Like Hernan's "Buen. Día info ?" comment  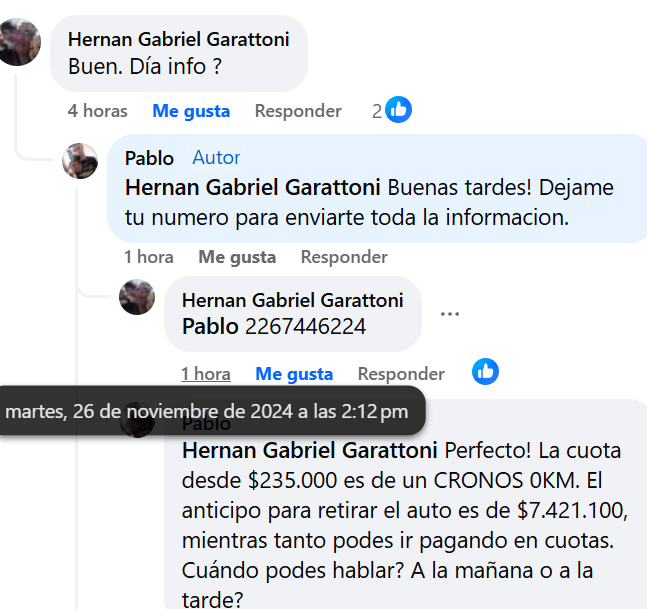coord(191,111)
